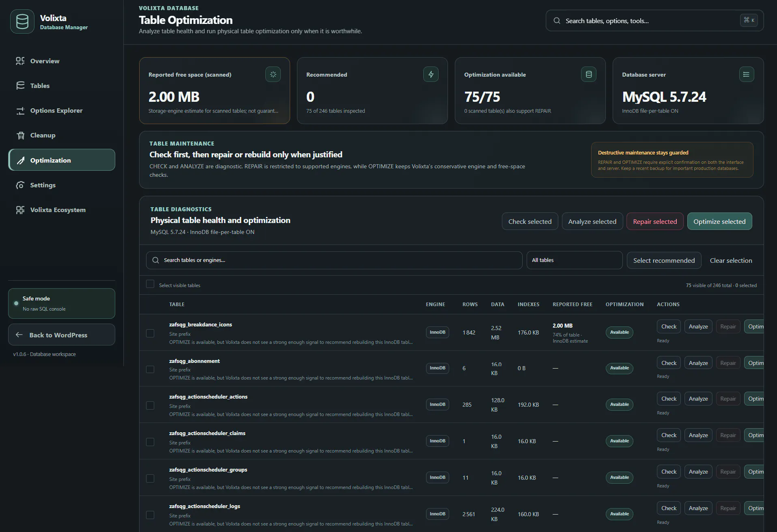Focus the Search tables or engines field

pyautogui.click(x=334, y=260)
